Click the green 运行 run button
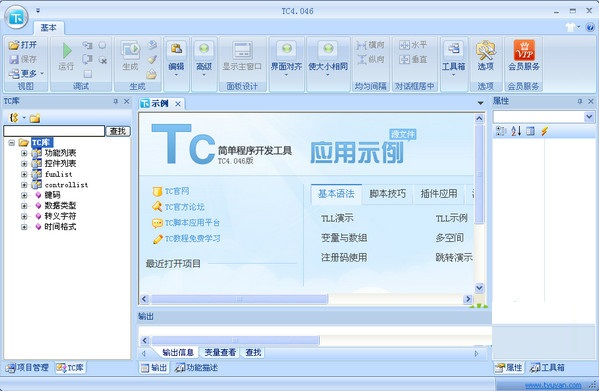The image size is (599, 391). (x=66, y=51)
